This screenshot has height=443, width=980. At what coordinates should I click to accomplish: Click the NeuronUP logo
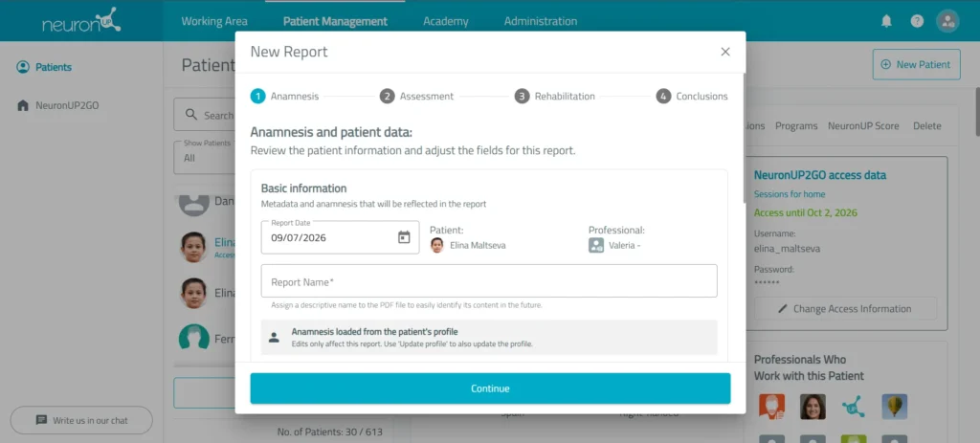(x=81, y=21)
